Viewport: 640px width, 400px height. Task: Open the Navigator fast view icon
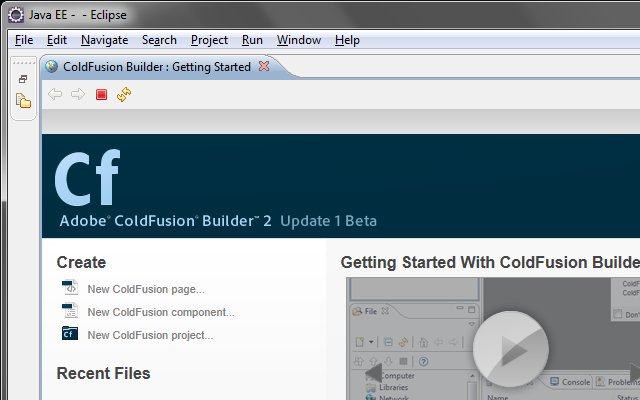coord(23,100)
